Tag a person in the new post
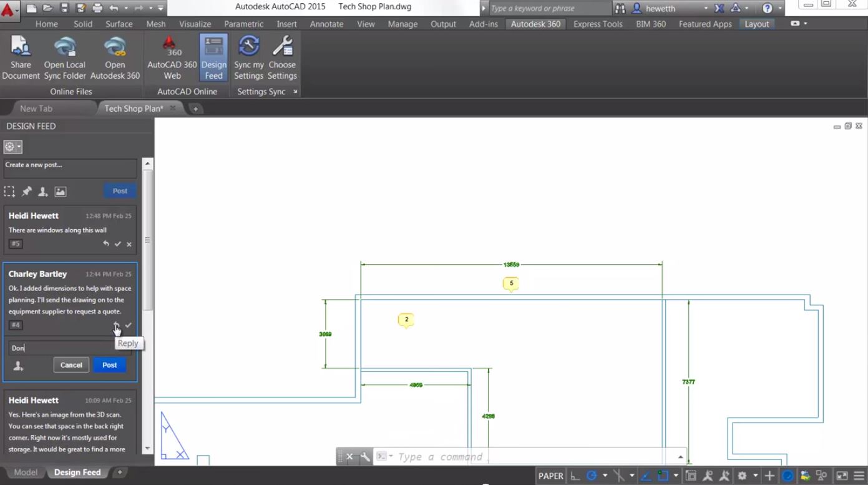Viewport: 868px width, 485px height. point(43,191)
